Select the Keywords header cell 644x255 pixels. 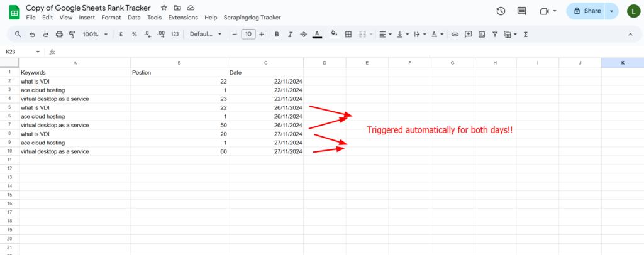[x=75, y=73]
